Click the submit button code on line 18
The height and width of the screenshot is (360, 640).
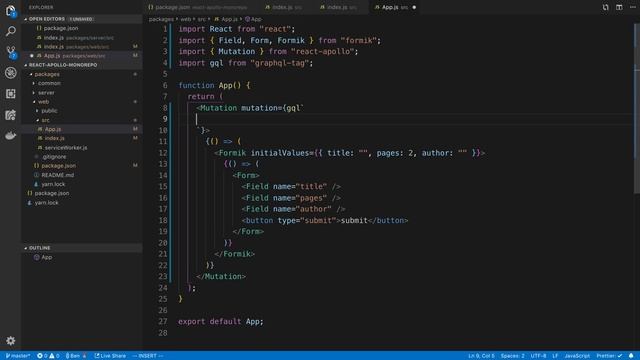(324, 220)
